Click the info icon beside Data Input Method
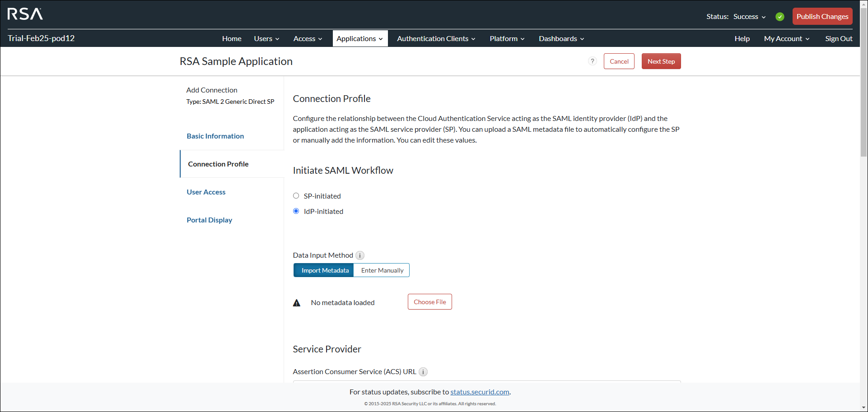868x412 pixels. (x=360, y=255)
